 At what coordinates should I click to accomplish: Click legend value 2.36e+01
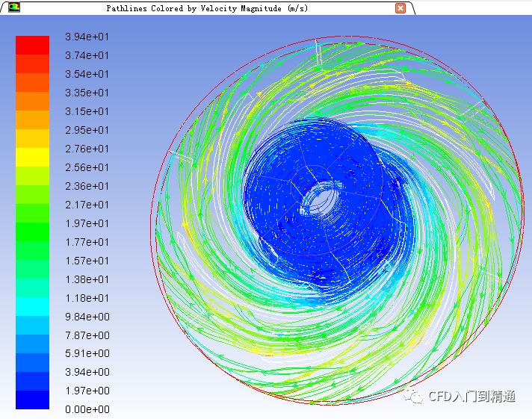[x=87, y=186]
